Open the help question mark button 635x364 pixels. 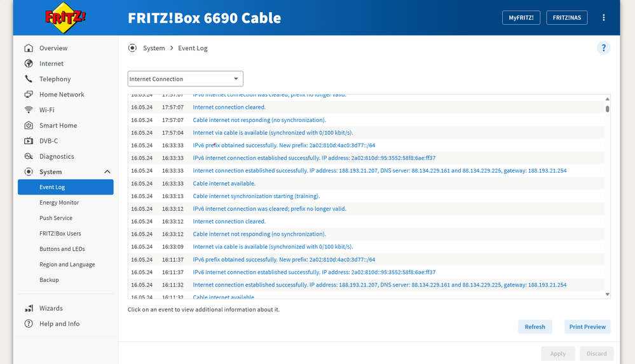coord(603,48)
